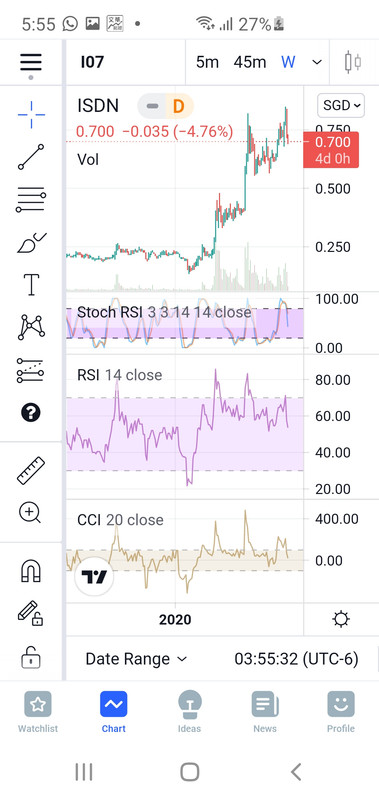The width and height of the screenshot is (379, 800).
Task: Select the W weekly timeframe
Action: point(288,62)
